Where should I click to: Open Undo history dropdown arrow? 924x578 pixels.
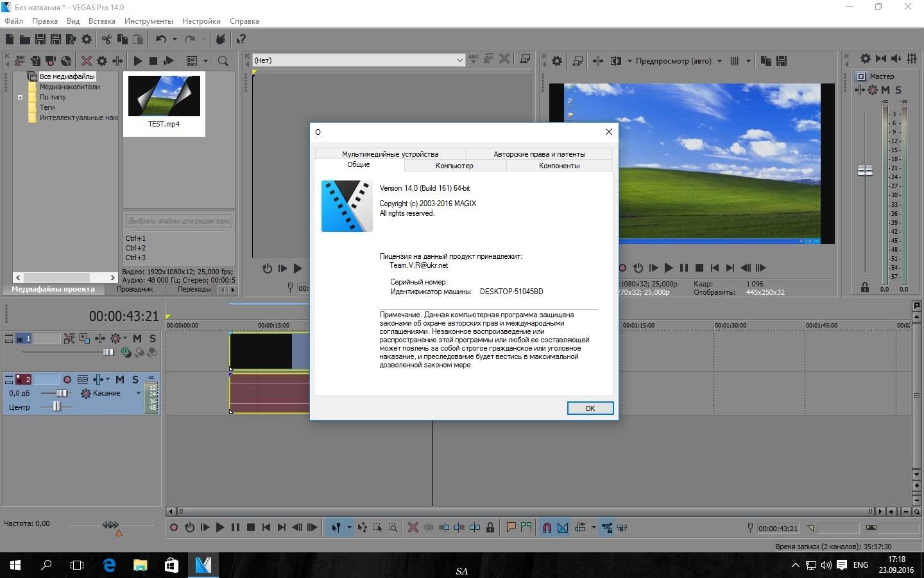pos(175,39)
